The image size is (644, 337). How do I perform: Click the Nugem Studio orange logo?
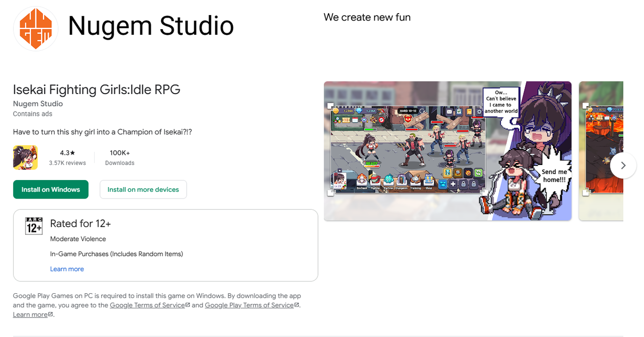36,29
